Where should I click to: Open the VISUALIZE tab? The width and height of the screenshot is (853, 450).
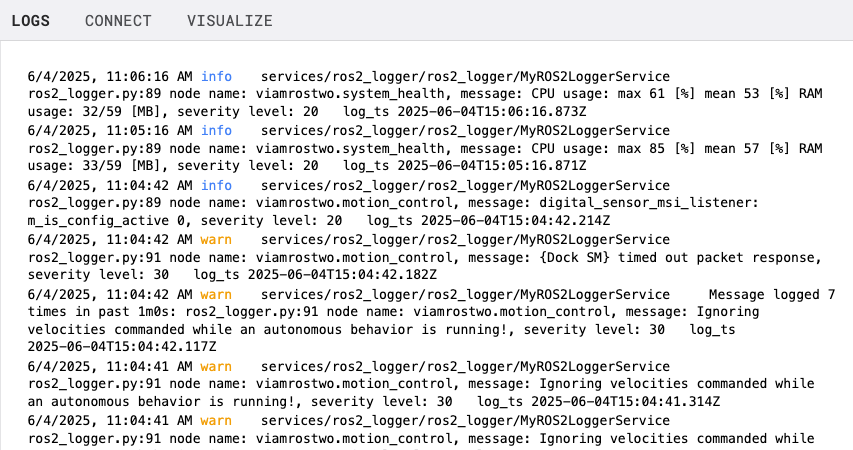230,21
